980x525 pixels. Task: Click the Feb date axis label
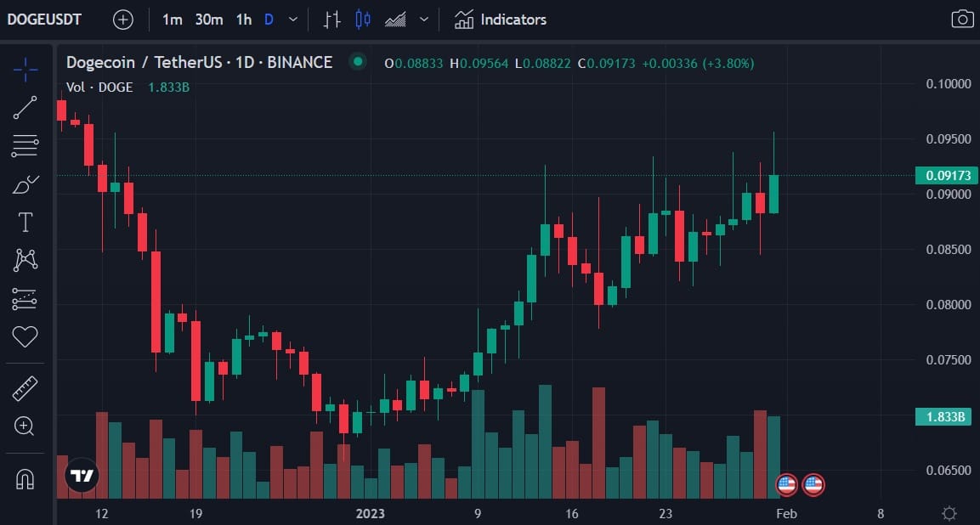(786, 514)
